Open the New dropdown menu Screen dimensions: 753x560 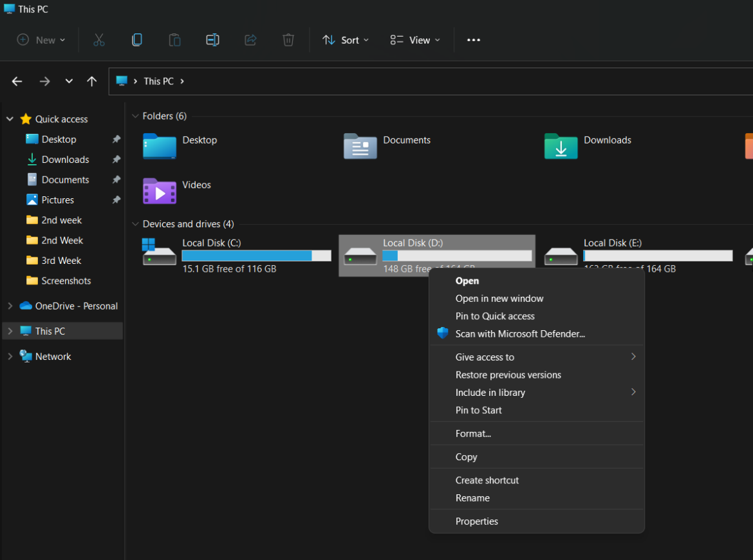click(41, 40)
